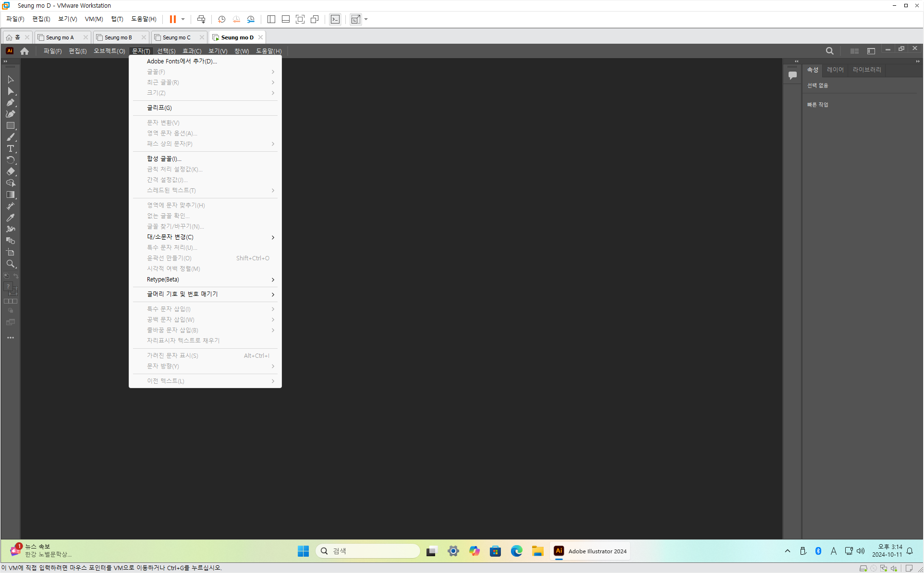The width and height of the screenshot is (924, 573).
Task: Expand 대/소문자 변경(C) submenu
Action: (x=205, y=237)
